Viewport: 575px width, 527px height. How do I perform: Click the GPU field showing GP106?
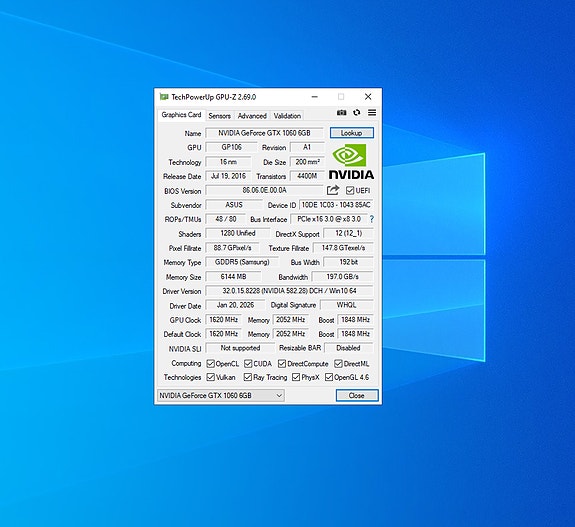[231, 147]
